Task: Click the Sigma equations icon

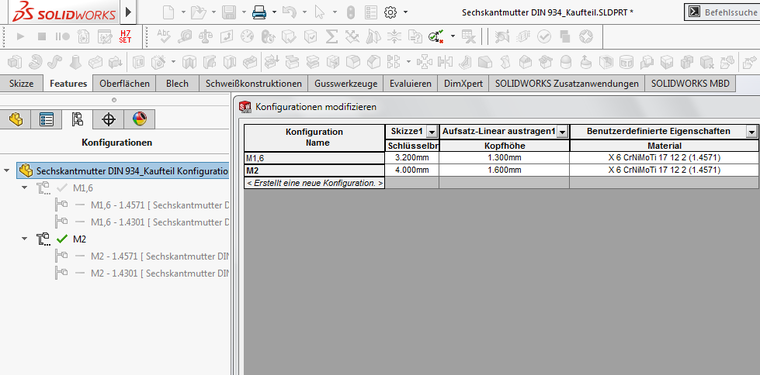Action: click(332, 36)
